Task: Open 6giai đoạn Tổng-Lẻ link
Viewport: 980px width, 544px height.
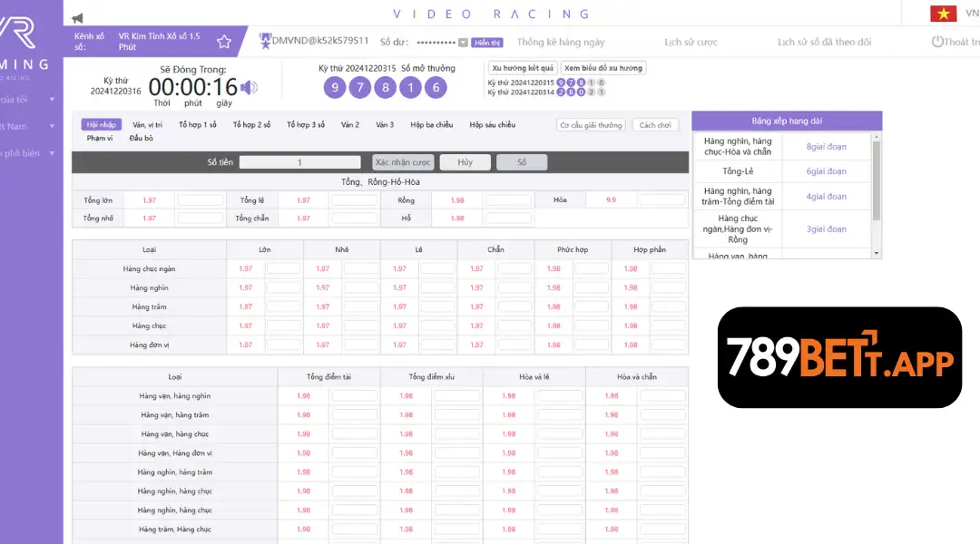Action: 827,171
